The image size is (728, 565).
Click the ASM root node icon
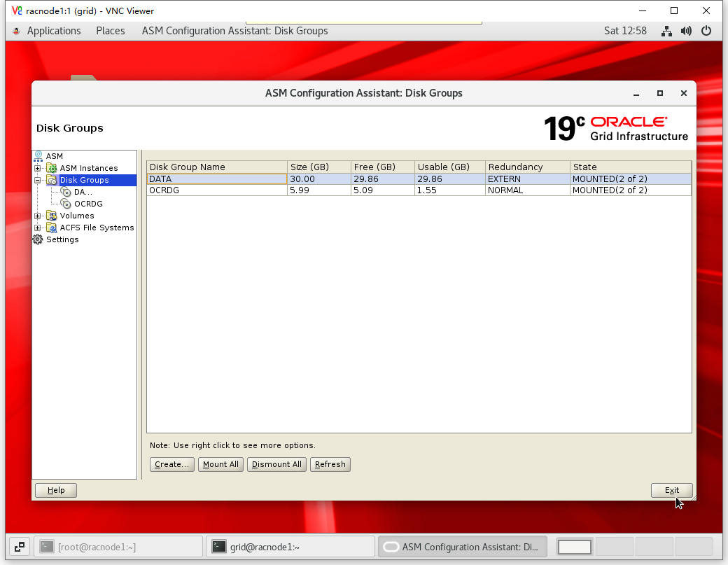pyautogui.click(x=38, y=156)
